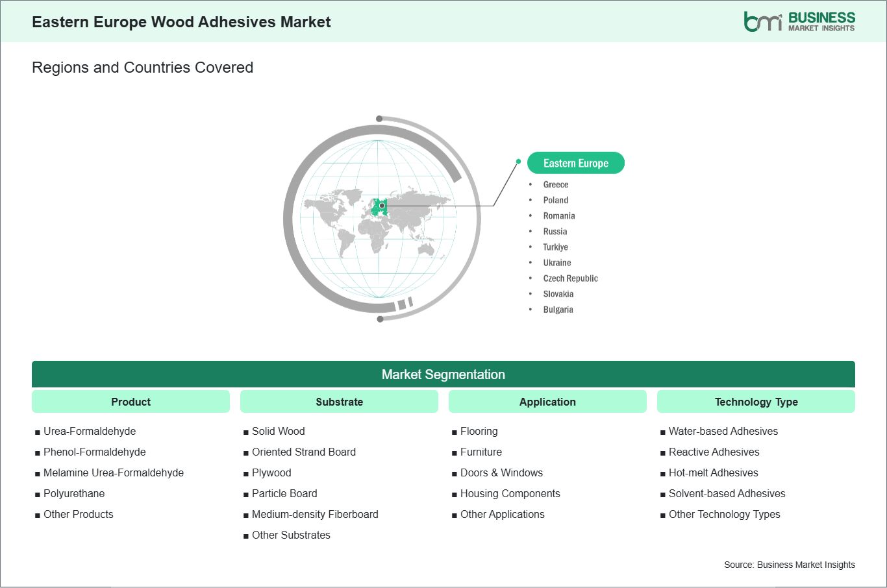This screenshot has width=887, height=588.
Task: Click 'Phenol-Formaldehyde' under Product
Action: [x=95, y=452]
